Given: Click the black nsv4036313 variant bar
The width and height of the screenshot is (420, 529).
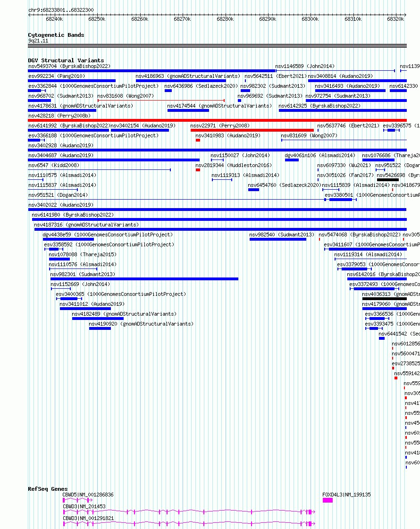Looking at the screenshot, I should pos(385,299).
